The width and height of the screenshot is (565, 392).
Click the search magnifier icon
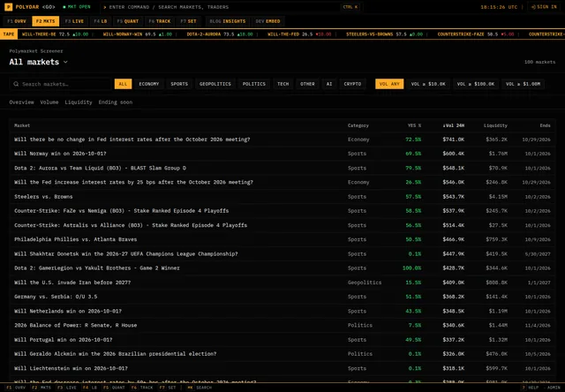click(16, 84)
